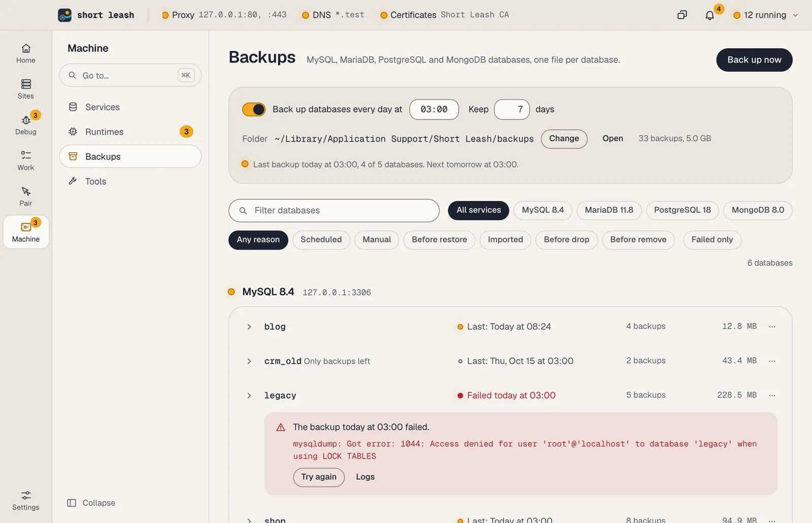Open the Work section
This screenshot has height=523, width=812.
tap(26, 161)
